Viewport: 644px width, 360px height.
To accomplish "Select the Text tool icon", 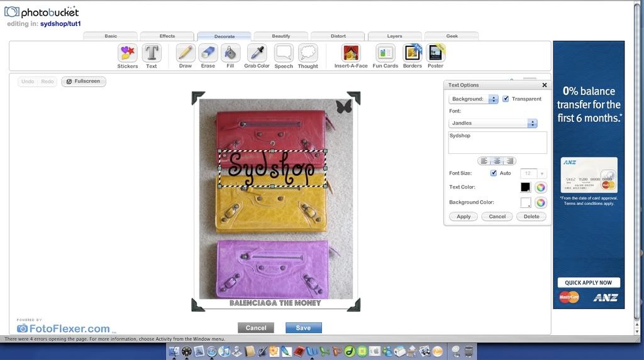I will [x=152, y=53].
